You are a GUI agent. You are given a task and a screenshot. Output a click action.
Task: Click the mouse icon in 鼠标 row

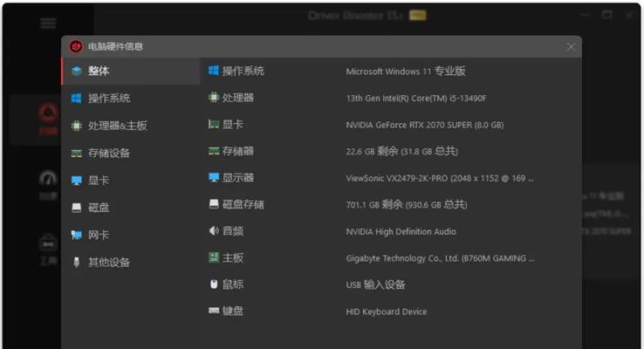214,284
